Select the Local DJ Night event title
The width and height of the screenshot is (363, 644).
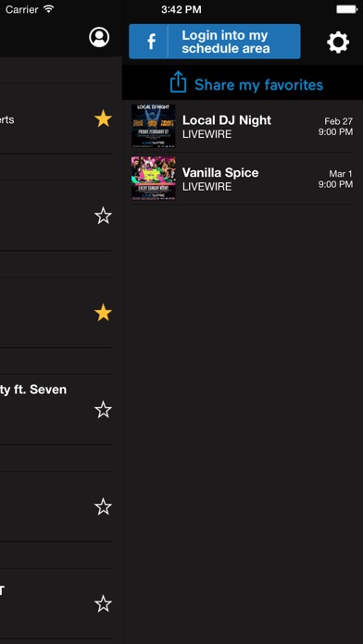[x=227, y=120]
